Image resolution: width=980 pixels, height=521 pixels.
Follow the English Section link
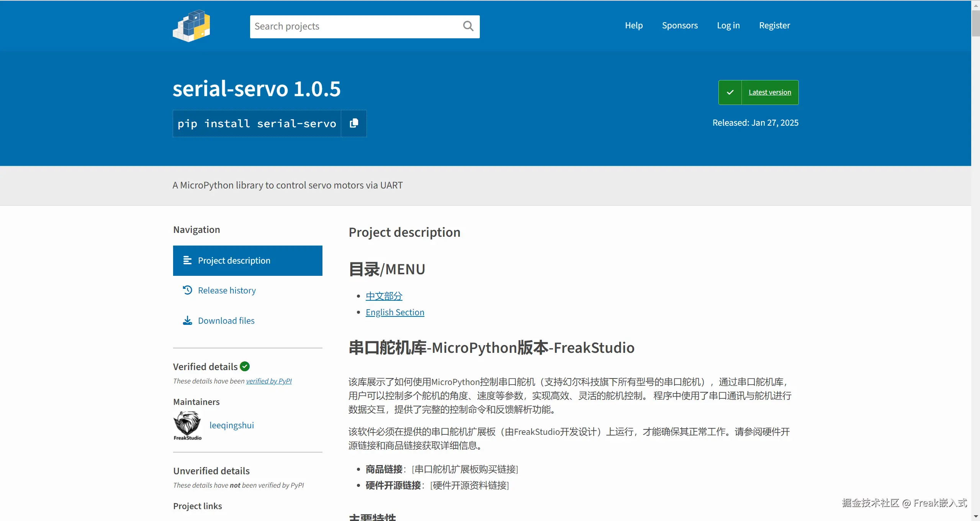(x=395, y=312)
